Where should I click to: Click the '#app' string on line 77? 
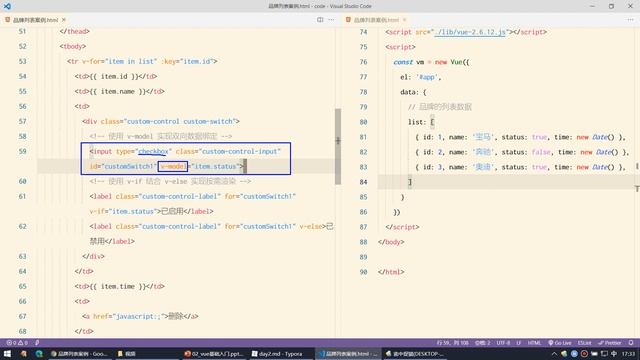click(x=428, y=77)
